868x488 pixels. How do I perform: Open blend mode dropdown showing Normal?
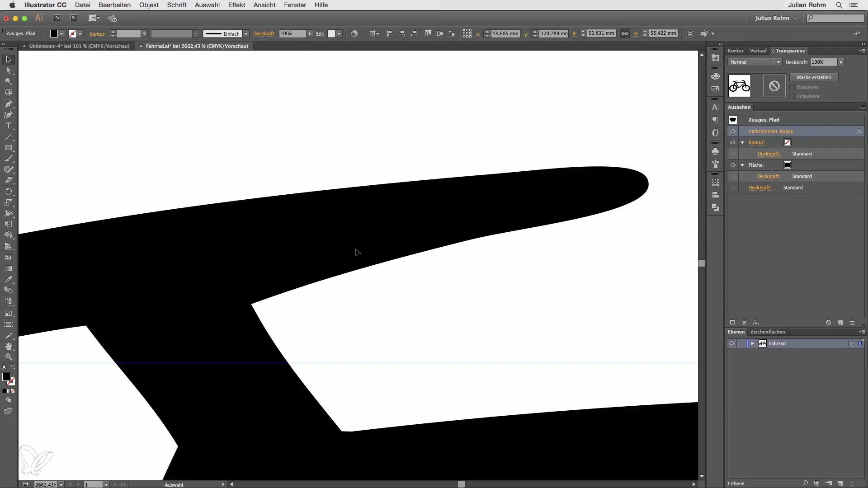[755, 62]
